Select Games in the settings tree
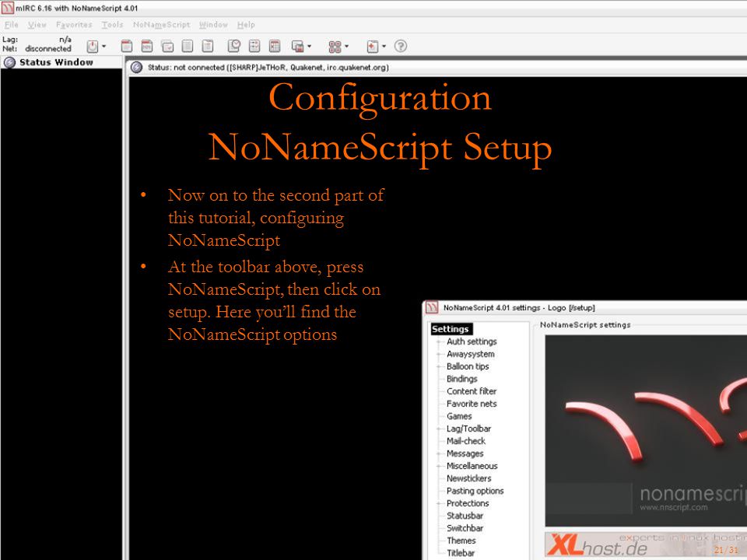The height and width of the screenshot is (560, 747). pyautogui.click(x=459, y=415)
